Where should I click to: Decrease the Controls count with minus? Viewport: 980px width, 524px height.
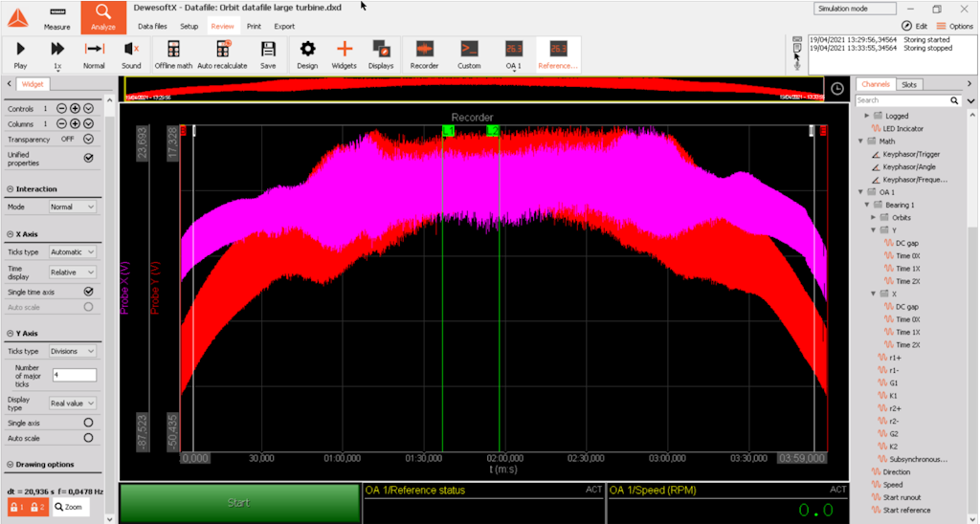tap(61, 108)
